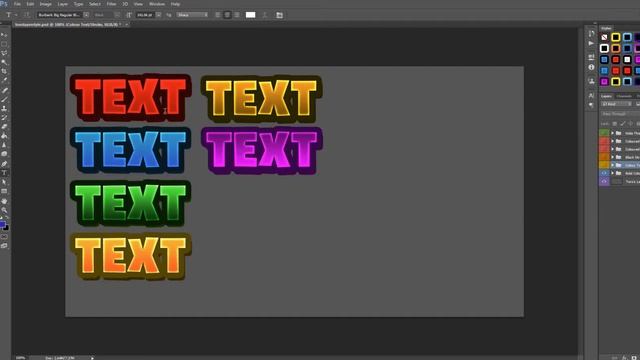
Task: Select the Dodge tool
Action: 4,154
